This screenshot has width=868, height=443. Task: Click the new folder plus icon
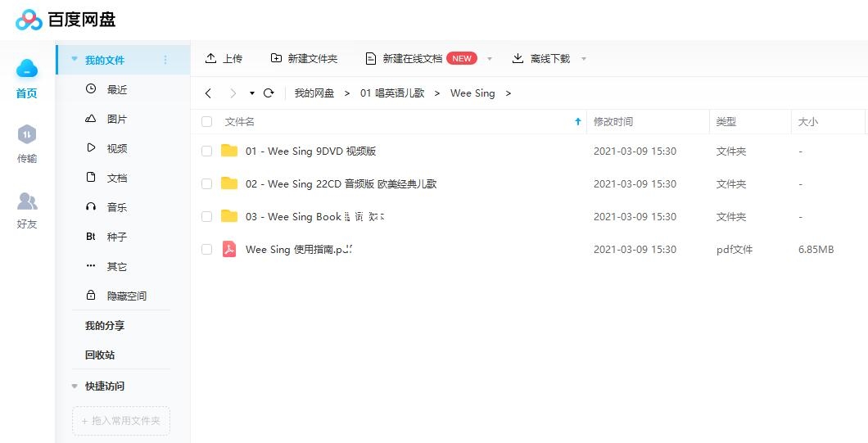pos(276,58)
